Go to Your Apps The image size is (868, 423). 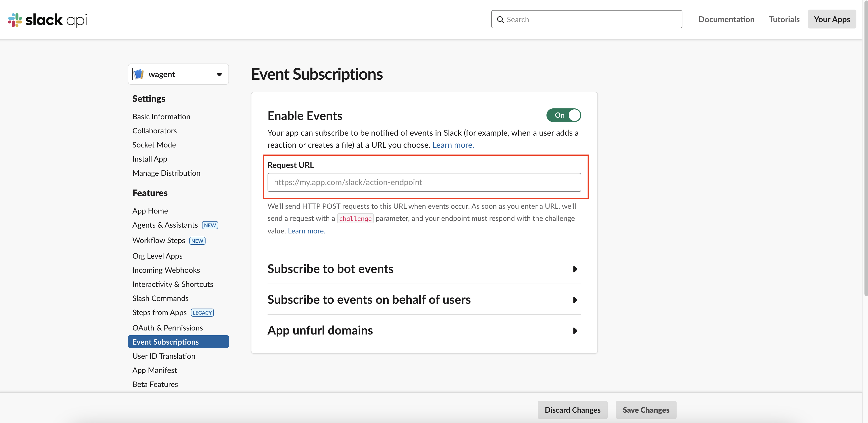coord(832,19)
